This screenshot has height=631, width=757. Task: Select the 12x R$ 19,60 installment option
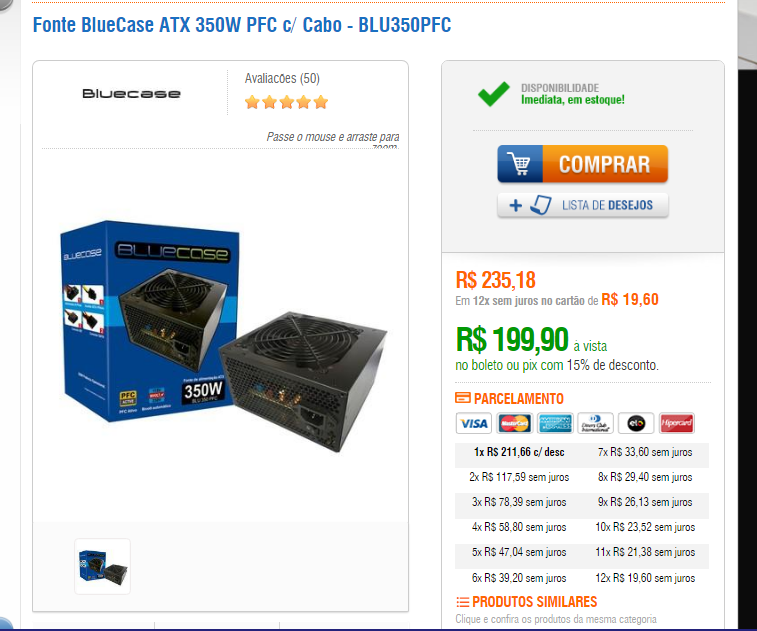coord(645,578)
